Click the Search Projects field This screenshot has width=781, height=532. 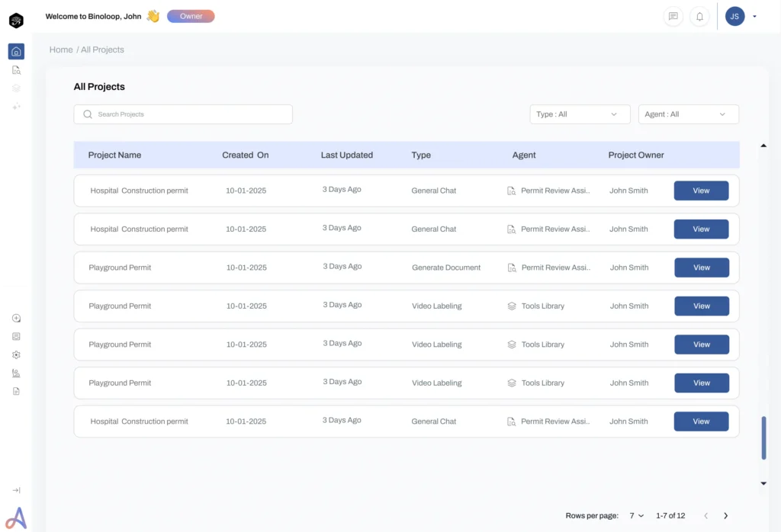click(x=183, y=114)
